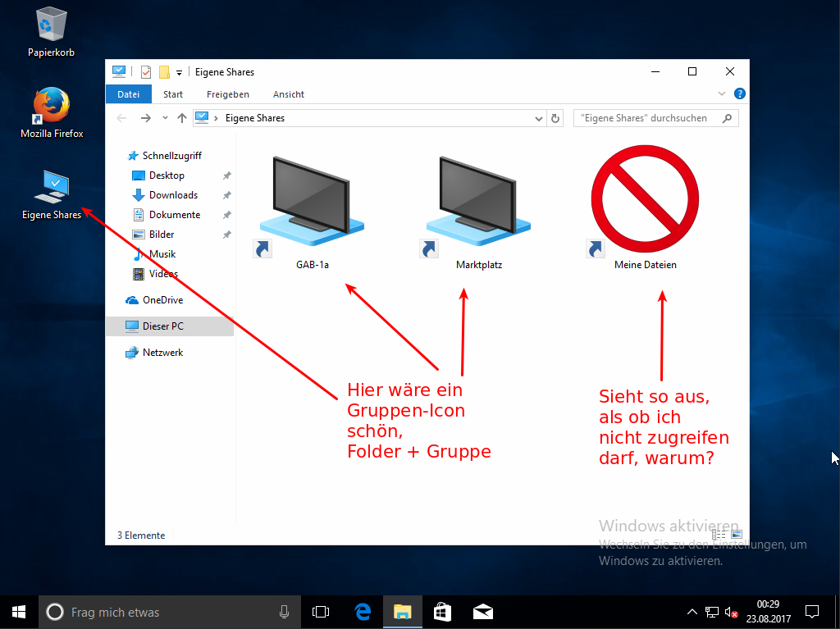The width and height of the screenshot is (840, 629).
Task: Select Dieser PC in navigation pane
Action: pyautogui.click(x=162, y=326)
